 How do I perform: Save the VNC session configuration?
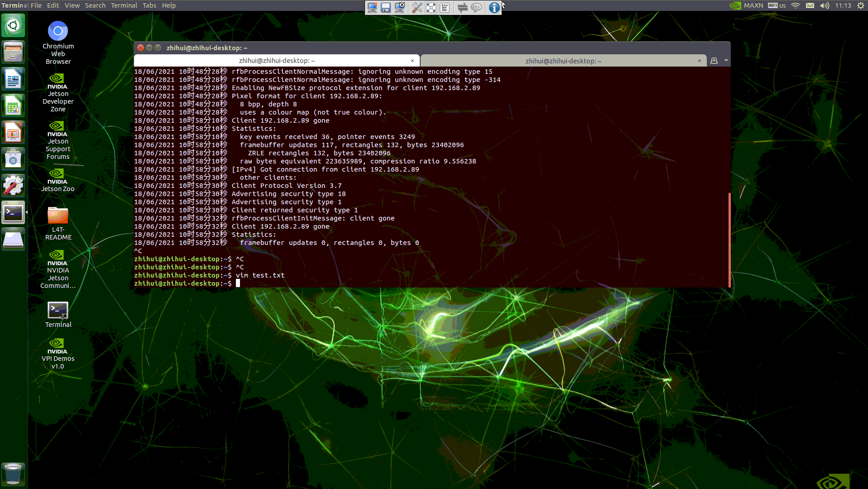click(x=386, y=8)
